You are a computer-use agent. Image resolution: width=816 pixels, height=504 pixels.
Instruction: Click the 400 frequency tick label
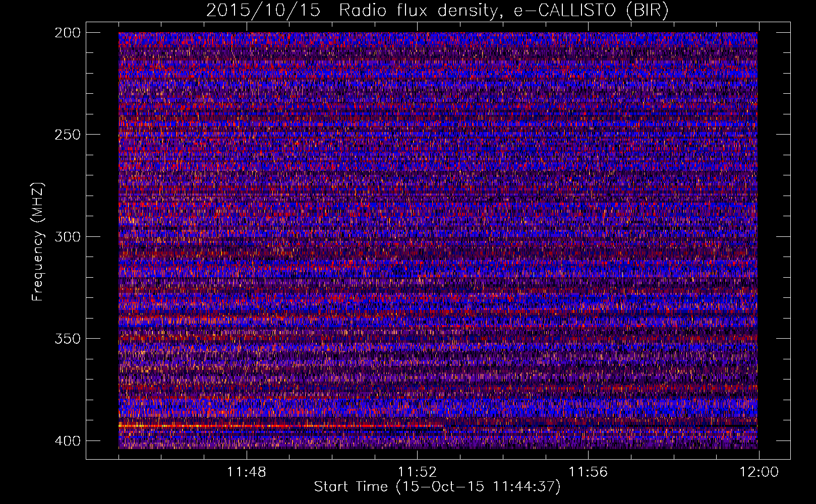point(67,440)
